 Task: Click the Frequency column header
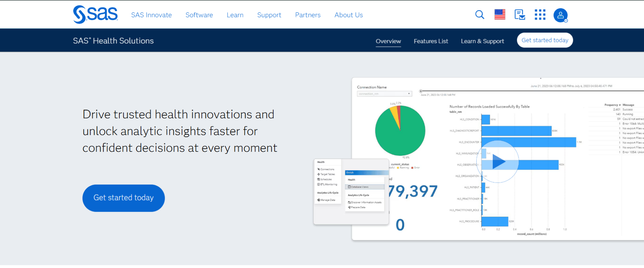click(x=612, y=105)
